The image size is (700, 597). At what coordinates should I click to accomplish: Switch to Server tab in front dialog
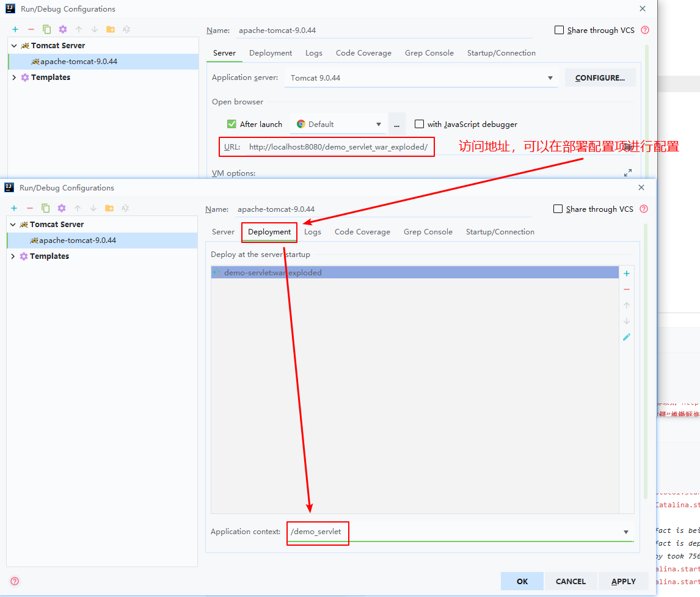[x=223, y=231]
